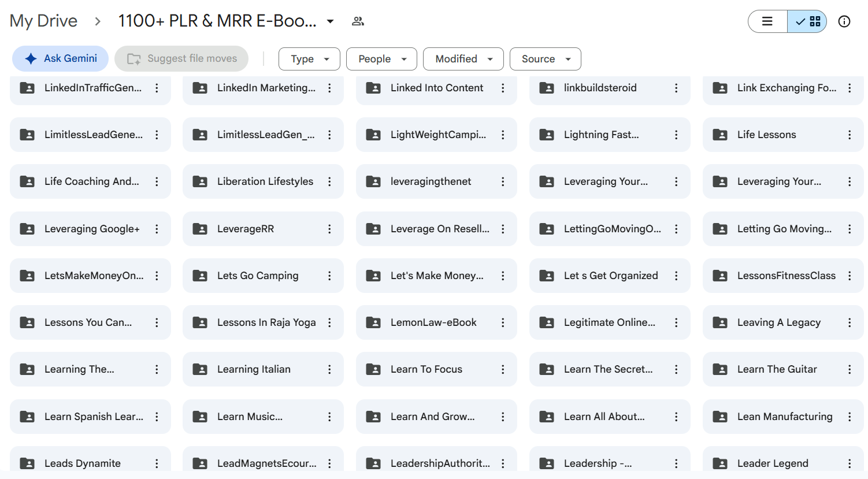Viewport: 868px width, 479px height.
Task: Select the Learn Music... folder
Action: 263,417
